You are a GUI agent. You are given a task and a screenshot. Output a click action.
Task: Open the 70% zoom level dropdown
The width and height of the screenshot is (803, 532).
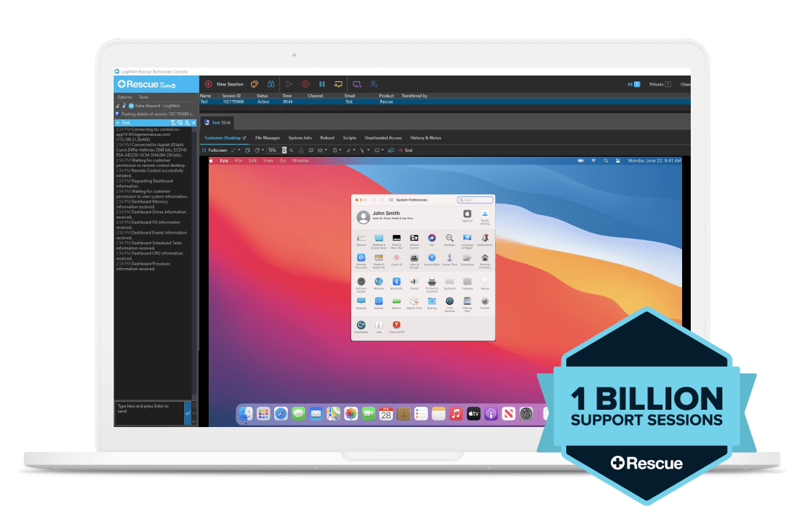pos(273,150)
